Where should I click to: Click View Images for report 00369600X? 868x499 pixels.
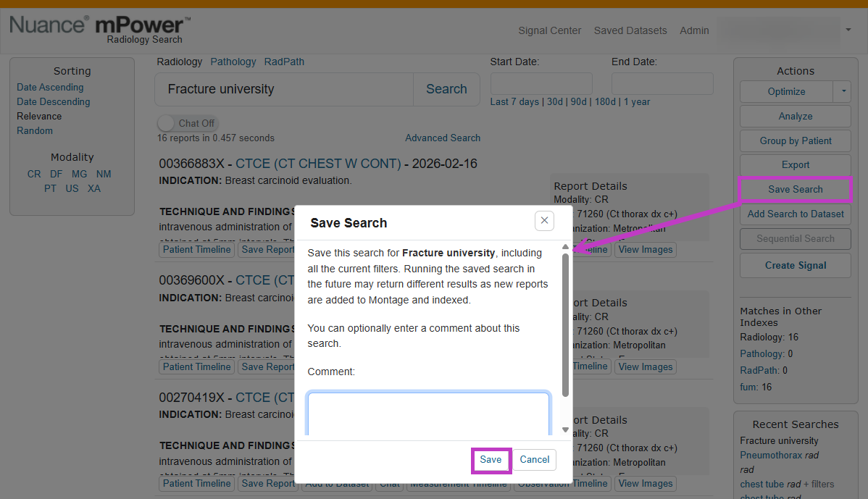pyautogui.click(x=646, y=366)
